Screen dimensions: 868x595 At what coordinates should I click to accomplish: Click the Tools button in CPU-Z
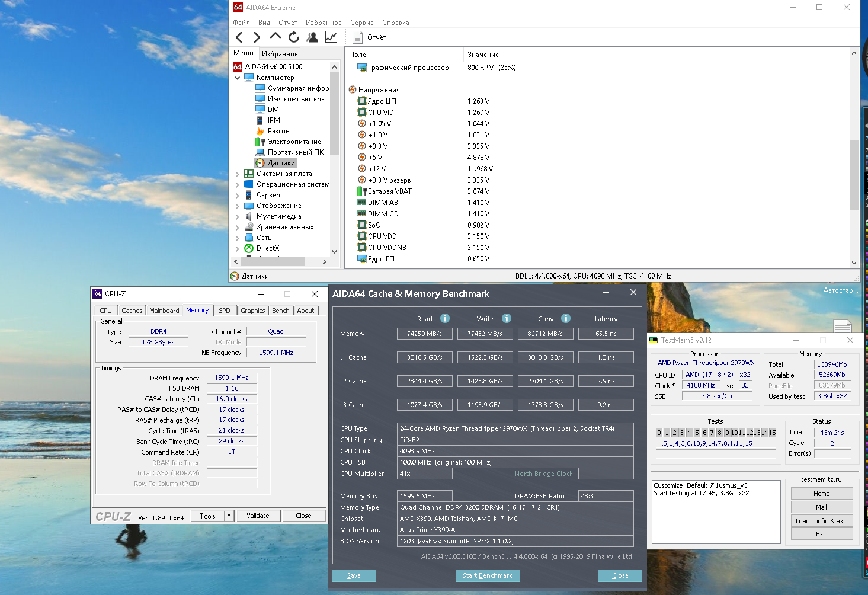click(208, 516)
